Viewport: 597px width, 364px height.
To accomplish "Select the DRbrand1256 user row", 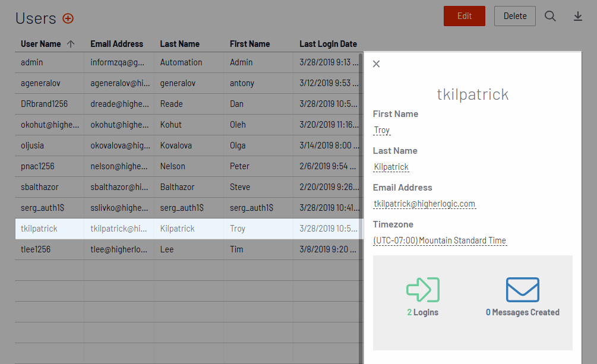I will [x=189, y=104].
